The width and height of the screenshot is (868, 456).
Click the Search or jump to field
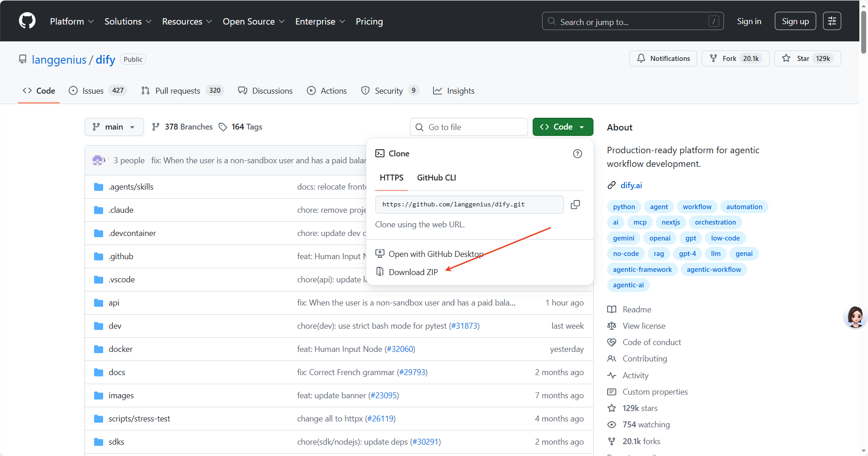point(633,21)
